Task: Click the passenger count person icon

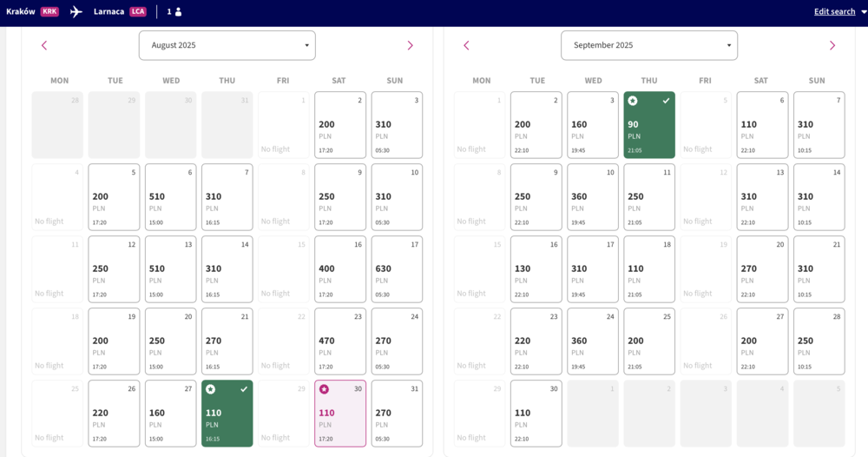Action: click(178, 11)
